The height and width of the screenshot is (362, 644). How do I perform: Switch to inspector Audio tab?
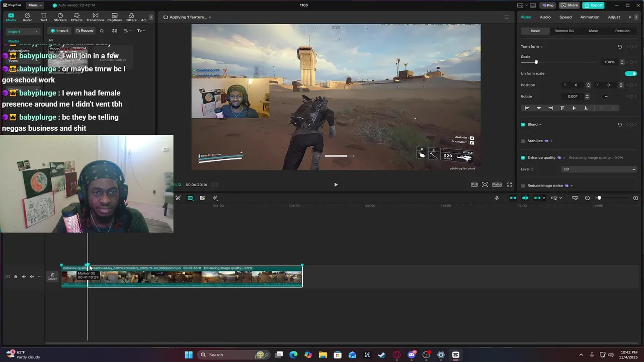pos(545,17)
